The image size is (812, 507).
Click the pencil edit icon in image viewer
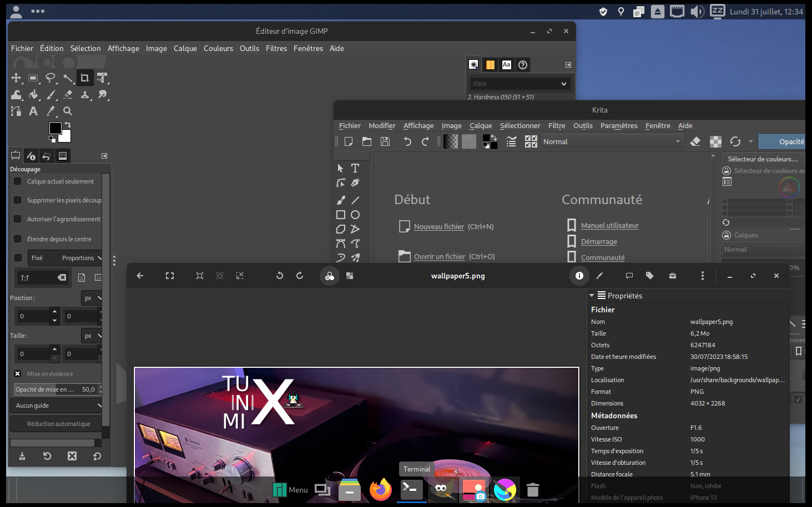click(599, 276)
